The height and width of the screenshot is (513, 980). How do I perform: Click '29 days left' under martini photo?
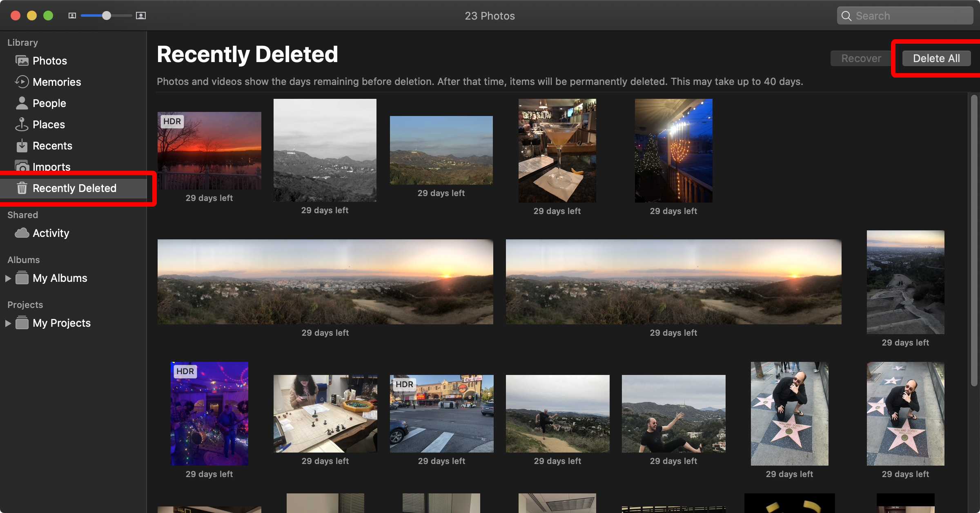(x=557, y=211)
